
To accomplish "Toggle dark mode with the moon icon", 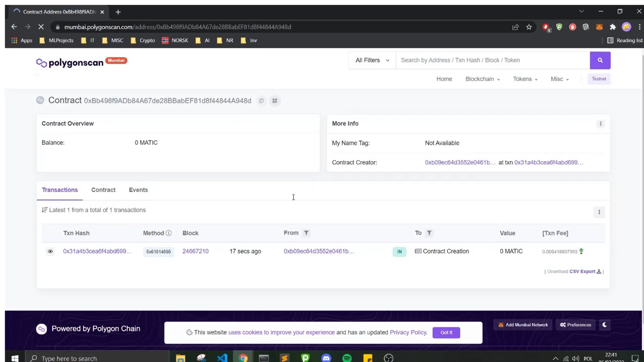I will point(605,325).
